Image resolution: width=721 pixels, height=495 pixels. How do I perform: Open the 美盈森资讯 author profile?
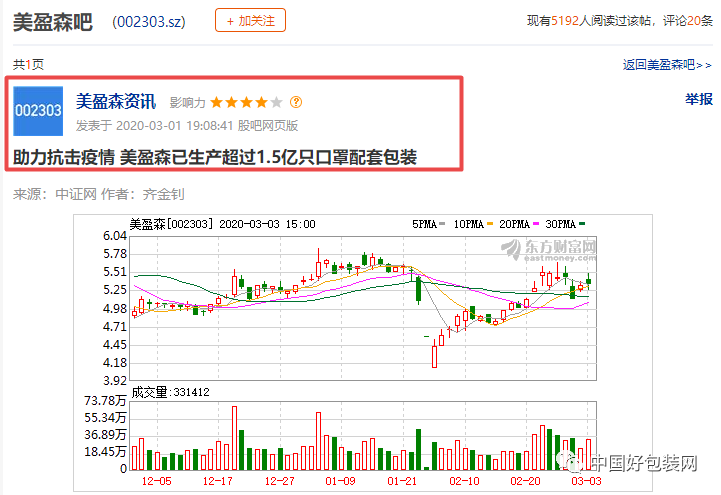(x=116, y=101)
